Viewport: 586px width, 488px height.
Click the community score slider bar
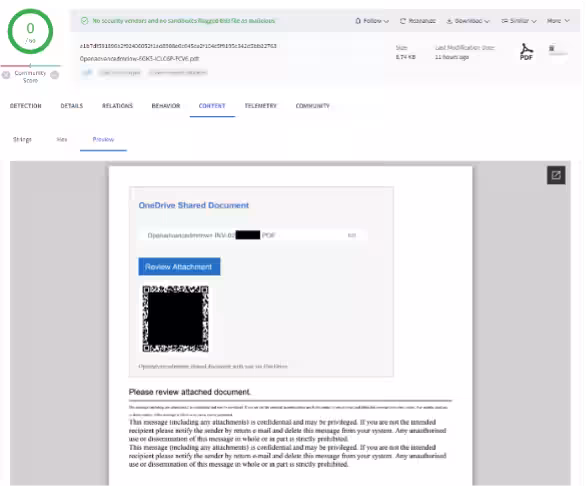pyautogui.click(x=30, y=66)
